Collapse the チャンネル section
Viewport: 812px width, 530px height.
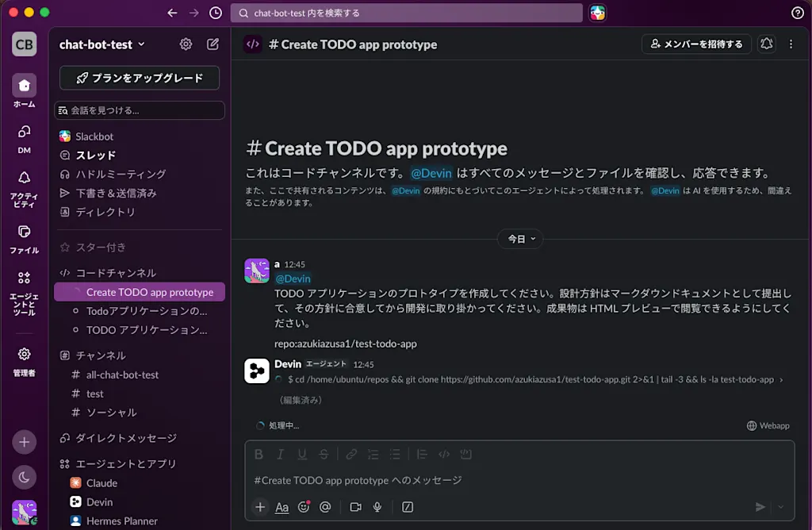coord(101,355)
